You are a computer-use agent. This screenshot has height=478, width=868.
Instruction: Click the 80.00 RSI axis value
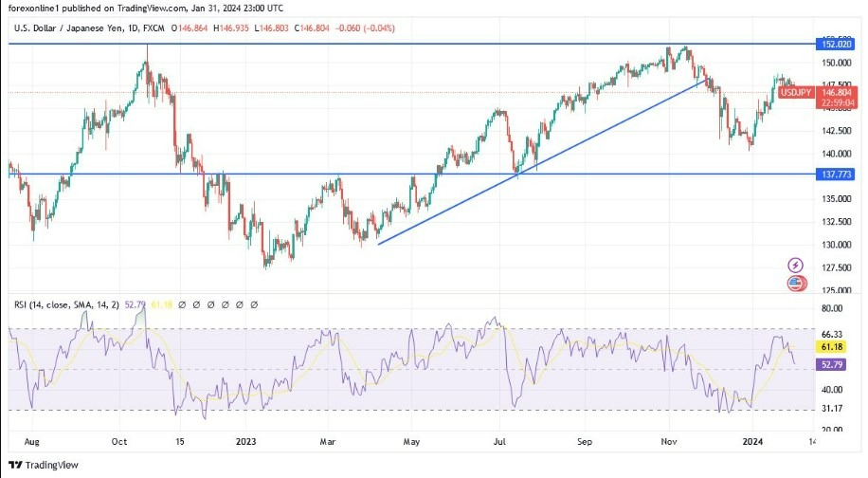832,308
